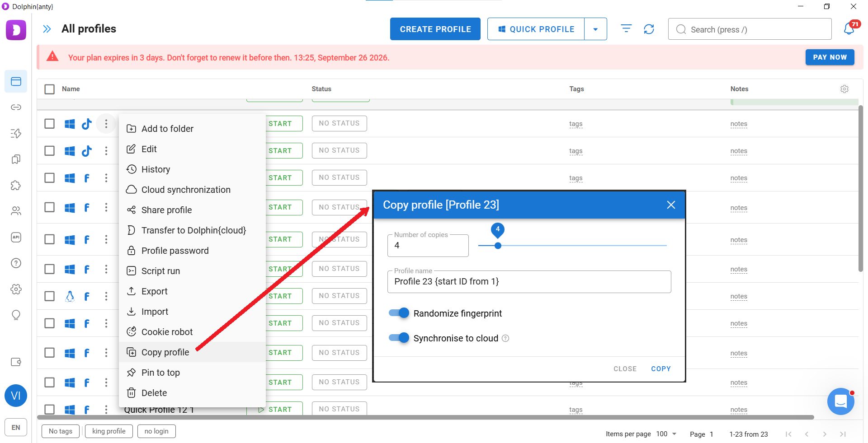
Task: Open the three-dot menu on second TikTok row
Action: coord(106,151)
